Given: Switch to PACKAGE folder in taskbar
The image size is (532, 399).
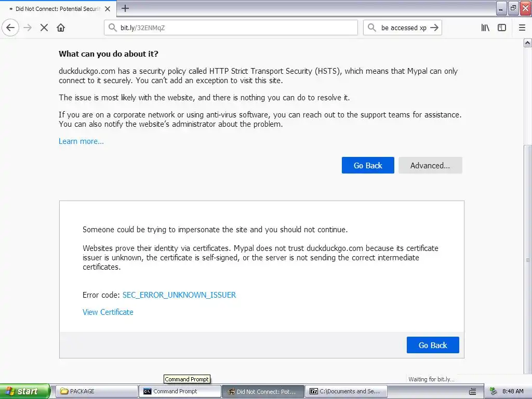Looking at the screenshot, I should coord(96,391).
